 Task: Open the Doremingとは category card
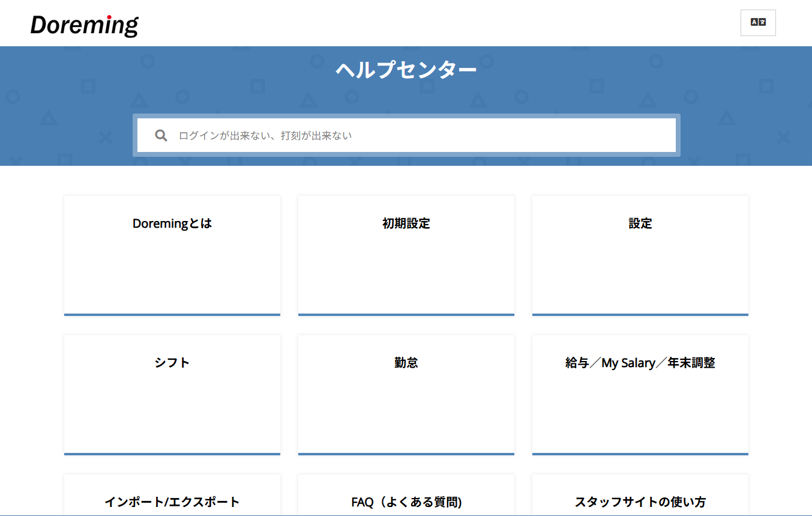coord(172,264)
